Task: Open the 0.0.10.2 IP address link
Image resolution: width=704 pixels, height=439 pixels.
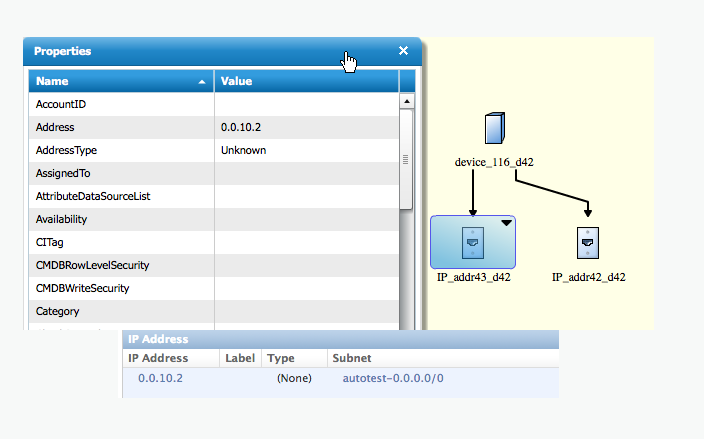Action: [x=160, y=378]
